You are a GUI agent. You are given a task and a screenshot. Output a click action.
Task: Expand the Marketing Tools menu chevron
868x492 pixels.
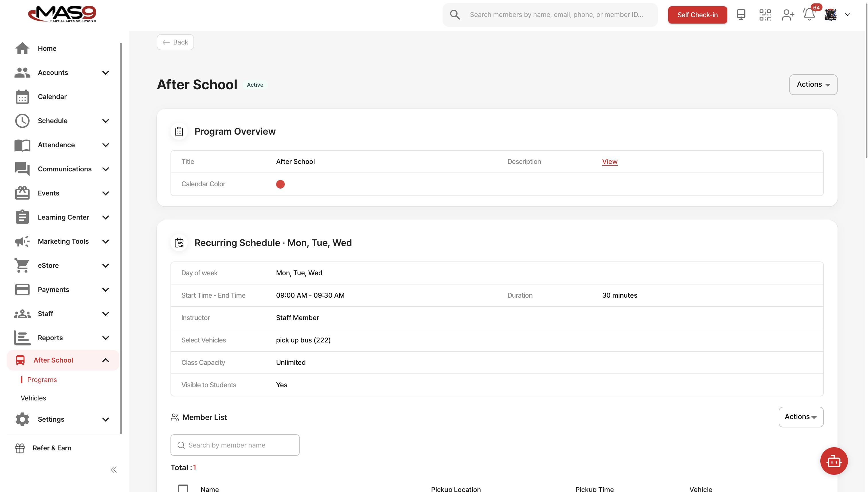coord(105,241)
